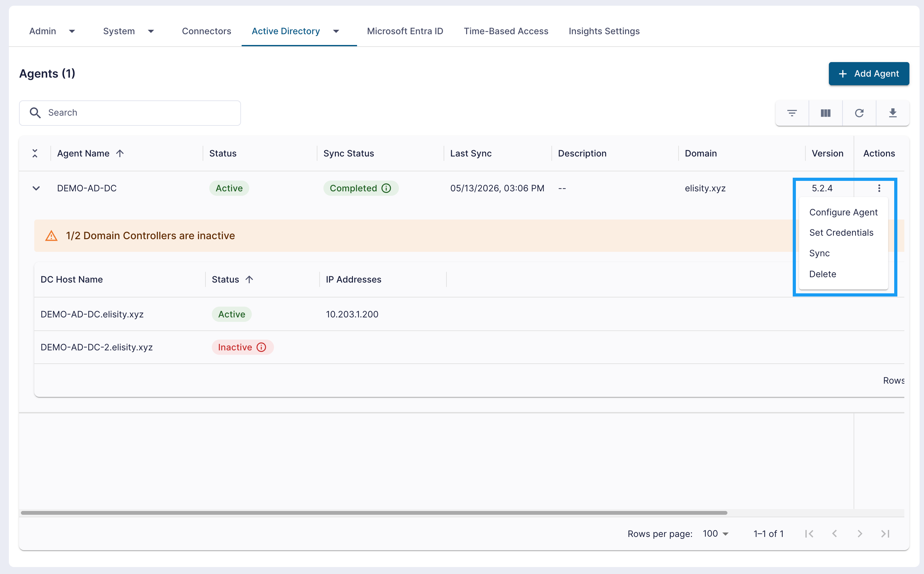
Task: Open the three-dot actions menu for DEMO-AD-DC
Action: coord(879,188)
